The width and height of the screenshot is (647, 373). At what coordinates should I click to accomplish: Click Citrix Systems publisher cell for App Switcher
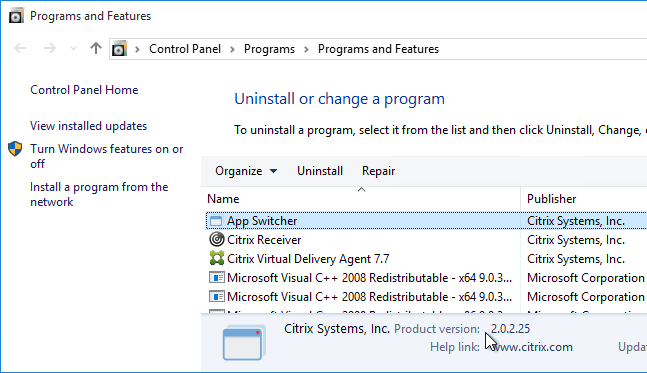(x=576, y=221)
